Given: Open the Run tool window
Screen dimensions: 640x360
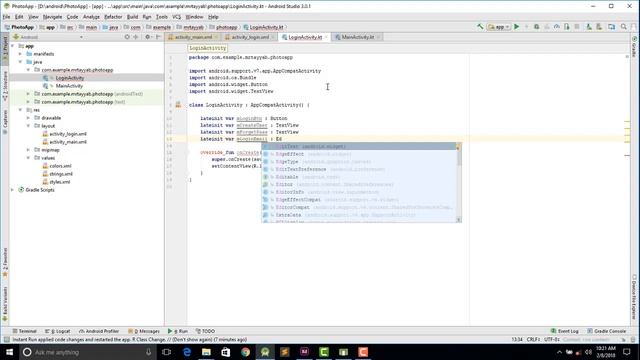Looking at the screenshot, I should pyautogui.click(x=178, y=331).
